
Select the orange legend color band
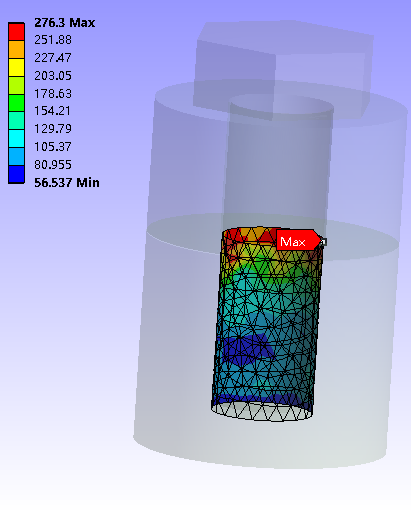coord(16,50)
